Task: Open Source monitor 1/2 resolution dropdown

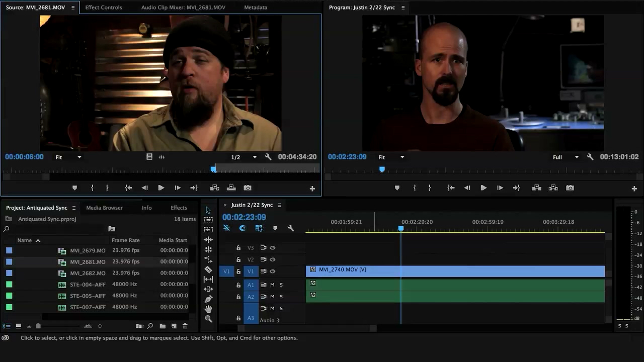Action: [x=244, y=157]
